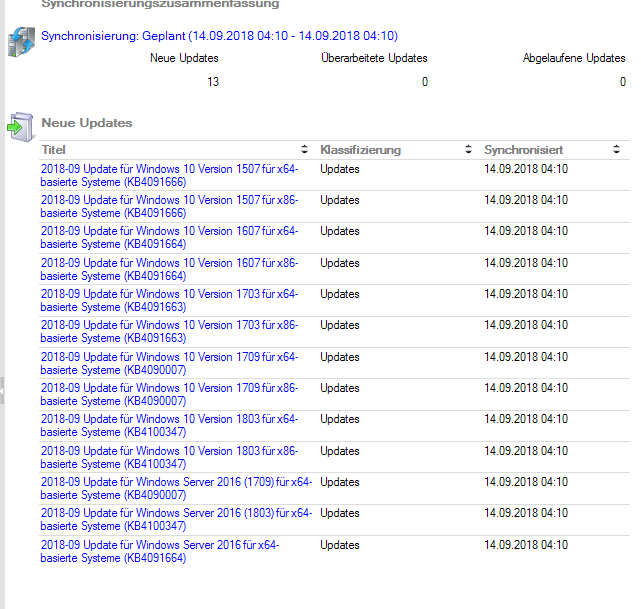This screenshot has width=641, height=609.
Task: Open Windows 10 Version 1507 x86 KB4091666 update
Action: tap(169, 206)
